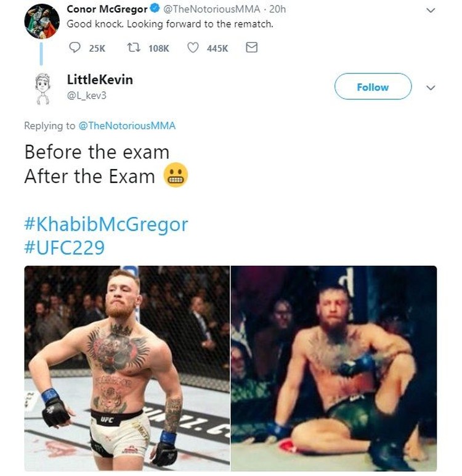Open the #KhabibMcGregor hashtag
The width and height of the screenshot is (462, 476).
pos(106,224)
